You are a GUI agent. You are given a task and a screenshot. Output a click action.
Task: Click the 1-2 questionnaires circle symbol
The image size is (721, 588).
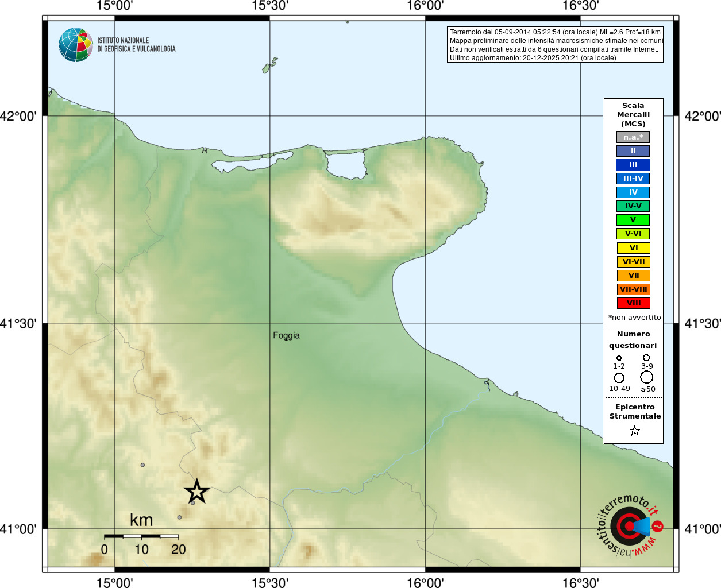(x=619, y=358)
